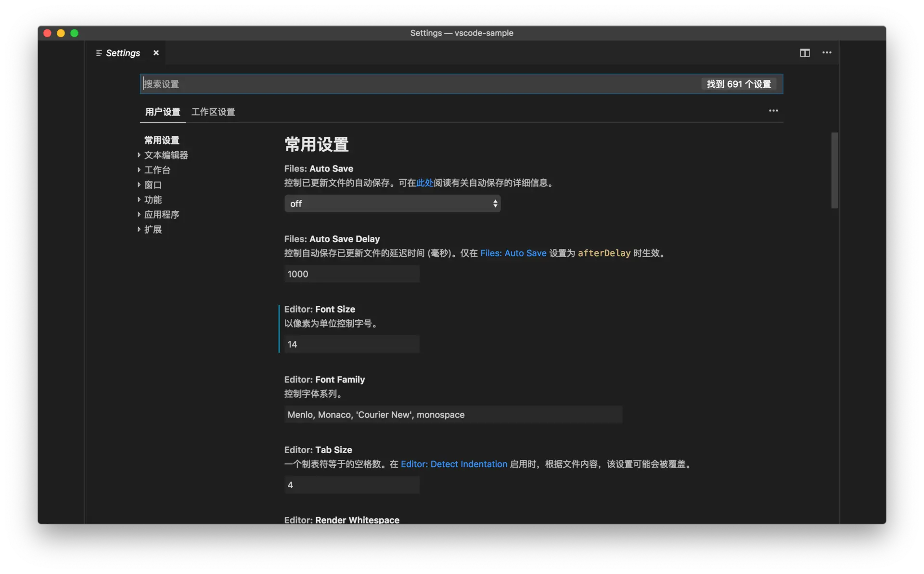Click the green fullscreen window button
Viewport: 924px width, 574px height.
pos(74,33)
